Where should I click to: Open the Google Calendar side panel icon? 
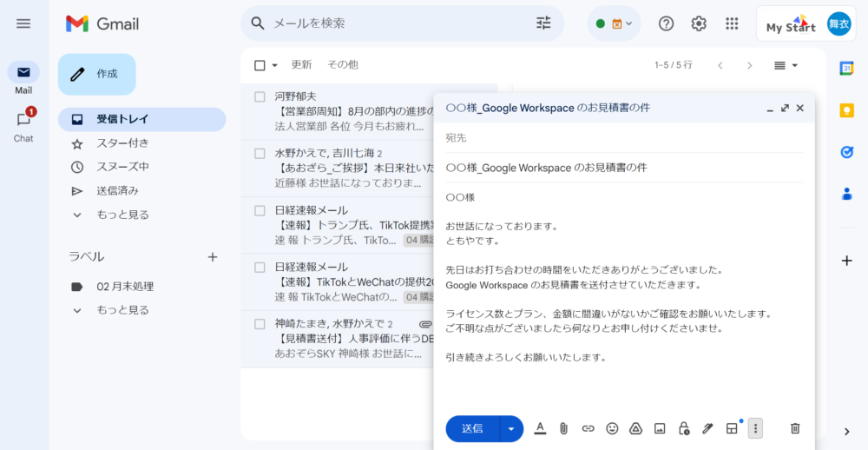click(x=846, y=68)
